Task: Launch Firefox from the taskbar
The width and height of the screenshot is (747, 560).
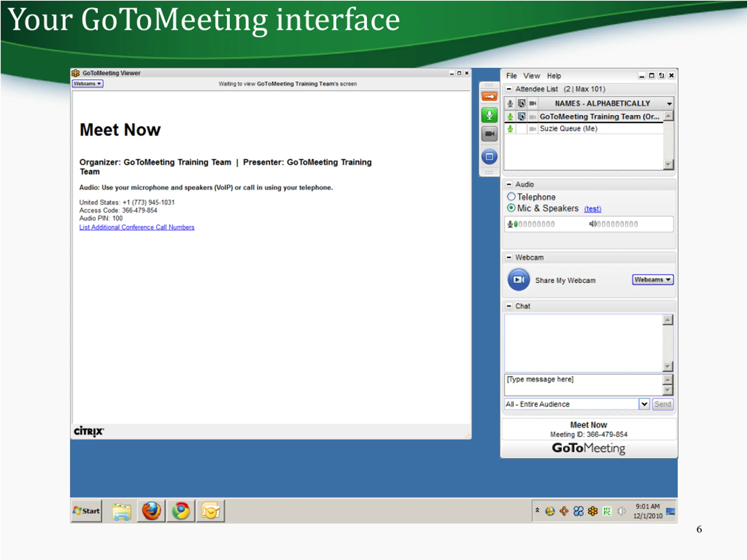Action: [x=151, y=511]
